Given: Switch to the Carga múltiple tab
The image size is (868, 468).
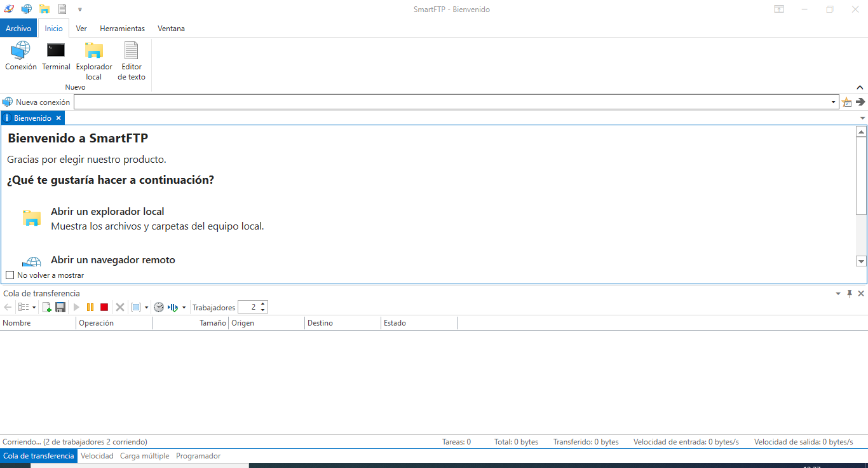Looking at the screenshot, I should [145, 456].
